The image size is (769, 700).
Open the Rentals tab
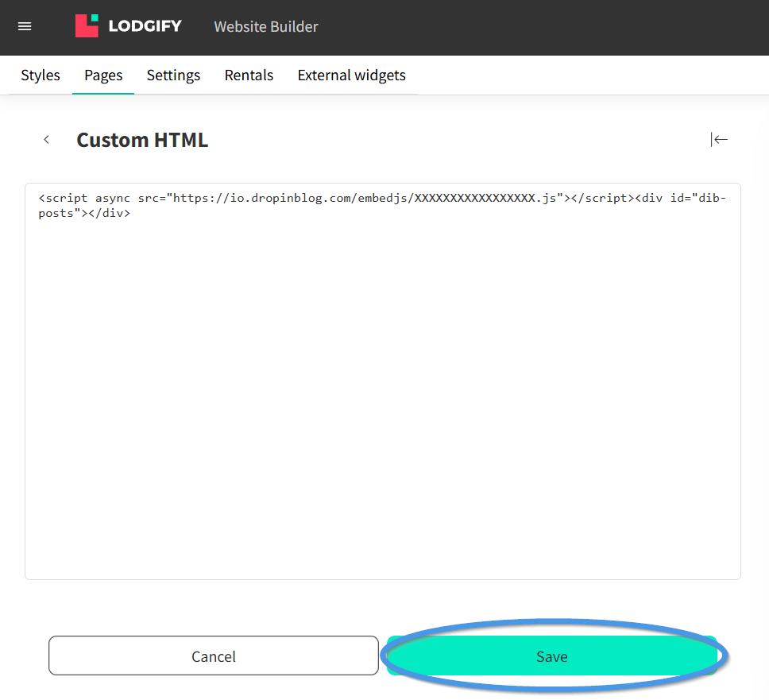pyautogui.click(x=249, y=75)
